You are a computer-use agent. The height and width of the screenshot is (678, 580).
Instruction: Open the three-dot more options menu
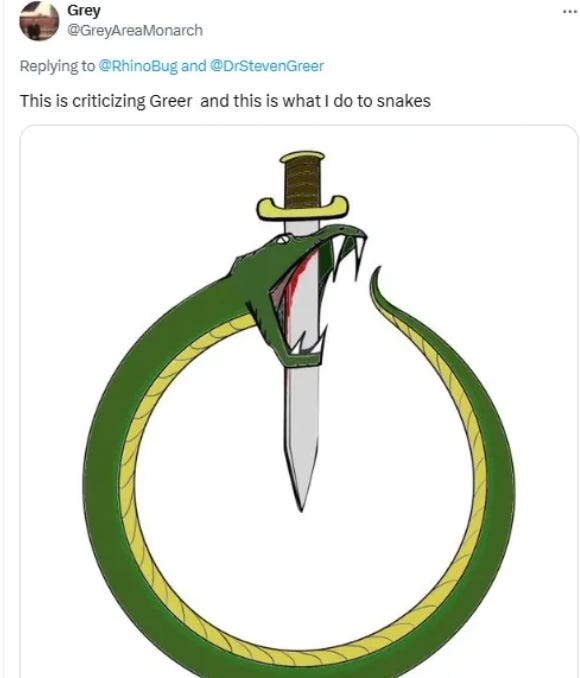click(571, 12)
